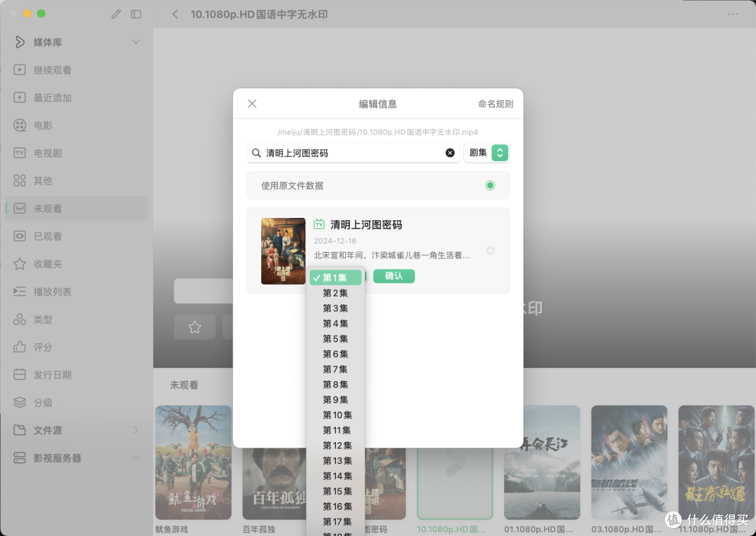The height and width of the screenshot is (536, 756).
Task: Choose 第14集 in episode list
Action: (x=335, y=476)
